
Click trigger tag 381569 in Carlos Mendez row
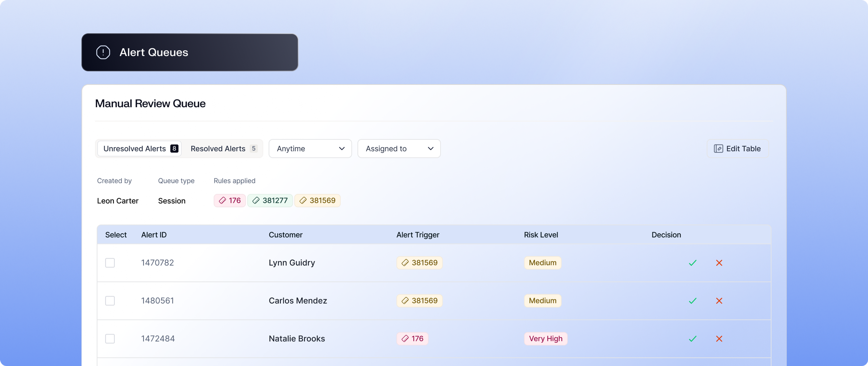pyautogui.click(x=420, y=301)
